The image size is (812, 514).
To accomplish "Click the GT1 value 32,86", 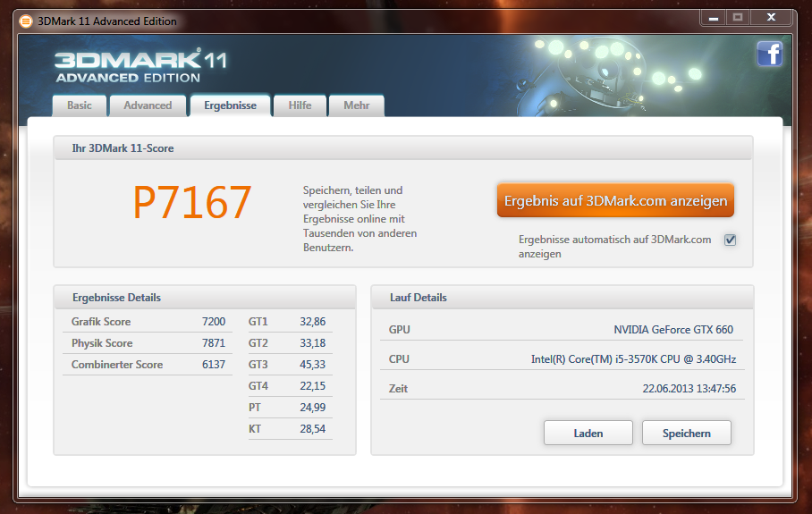I will (x=313, y=322).
